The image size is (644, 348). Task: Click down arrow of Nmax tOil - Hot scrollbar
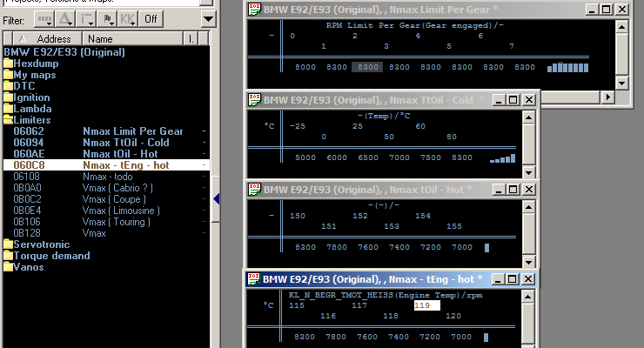tap(528, 262)
